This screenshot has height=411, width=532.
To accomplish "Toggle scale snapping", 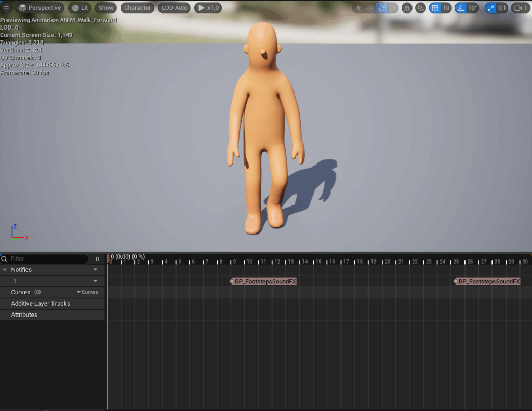I will [x=491, y=8].
